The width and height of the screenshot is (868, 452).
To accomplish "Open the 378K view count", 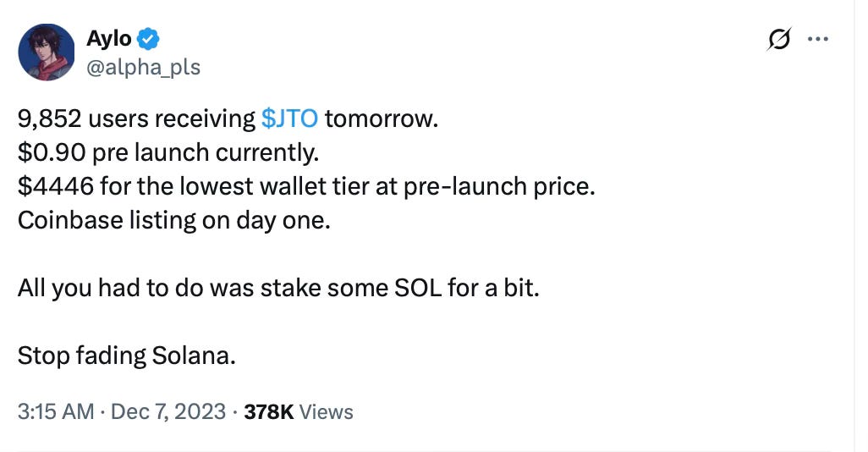I will point(268,411).
